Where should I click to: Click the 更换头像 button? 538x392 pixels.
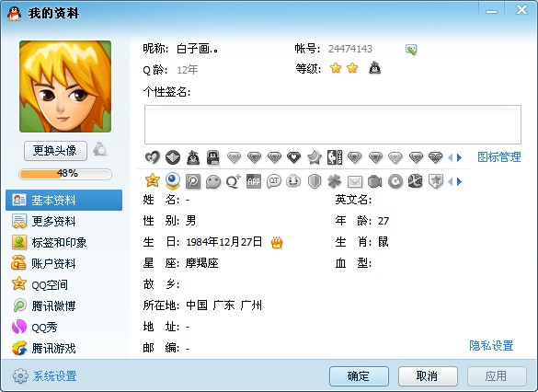click(x=55, y=150)
